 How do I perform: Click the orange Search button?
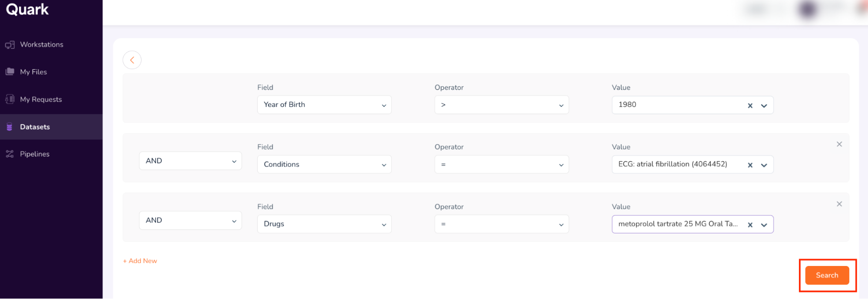pyautogui.click(x=827, y=275)
